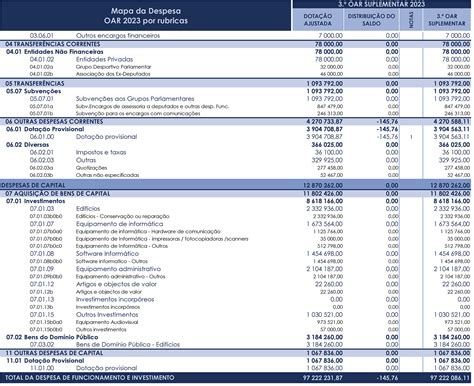The image size is (474, 386).
Task: Select '07.02 Bens do Domínio Público' label
Action: pyautogui.click(x=52, y=337)
